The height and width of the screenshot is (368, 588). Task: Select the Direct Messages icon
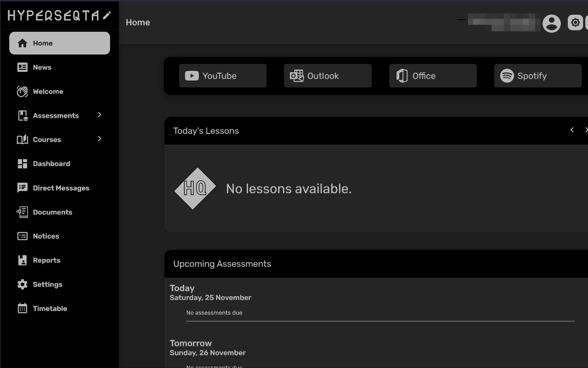pyautogui.click(x=22, y=188)
